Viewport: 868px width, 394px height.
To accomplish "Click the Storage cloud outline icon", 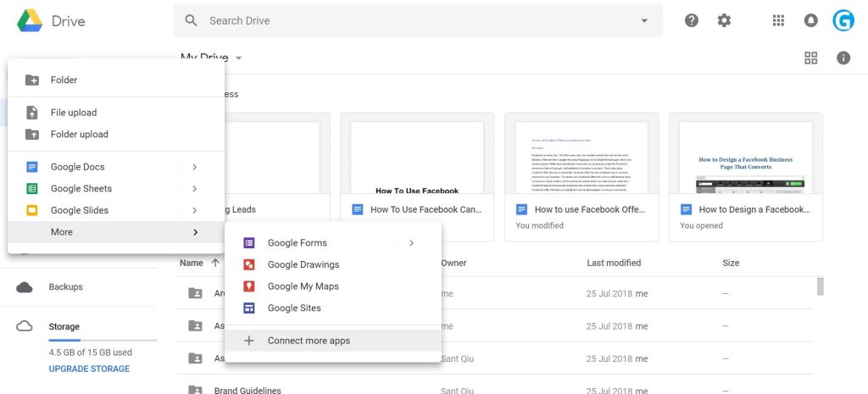I will tap(25, 326).
